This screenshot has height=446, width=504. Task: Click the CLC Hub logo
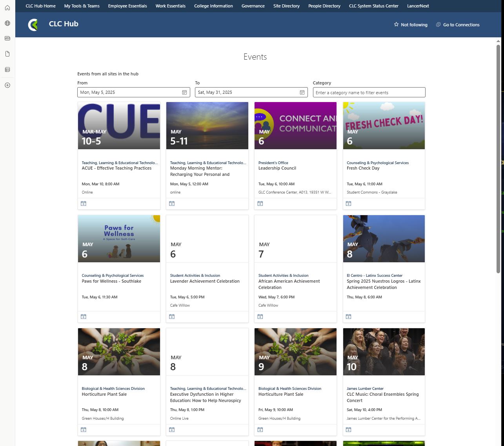(x=33, y=25)
